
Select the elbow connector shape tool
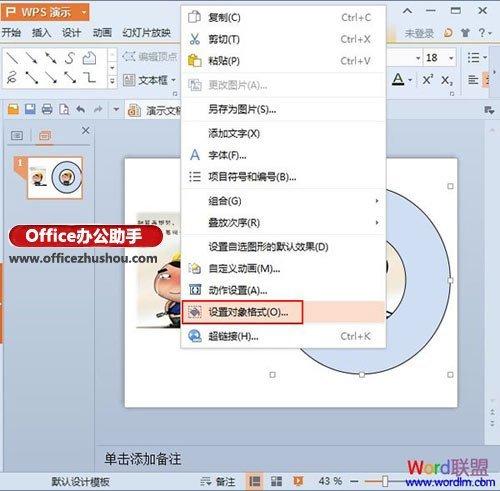point(89,77)
